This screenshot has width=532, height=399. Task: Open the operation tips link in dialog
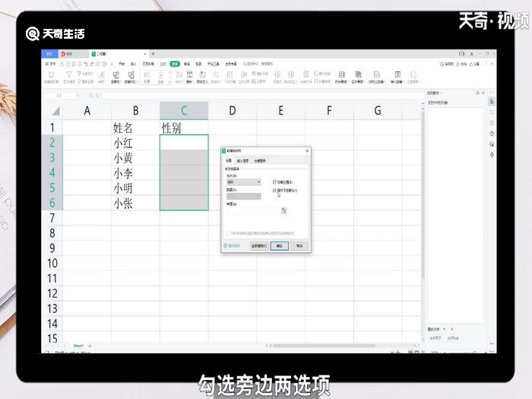point(232,245)
